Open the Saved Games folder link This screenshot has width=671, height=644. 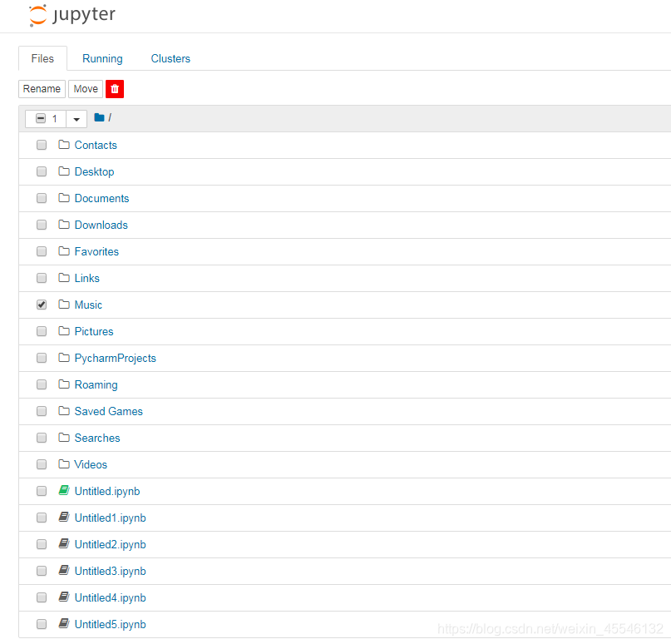click(109, 412)
